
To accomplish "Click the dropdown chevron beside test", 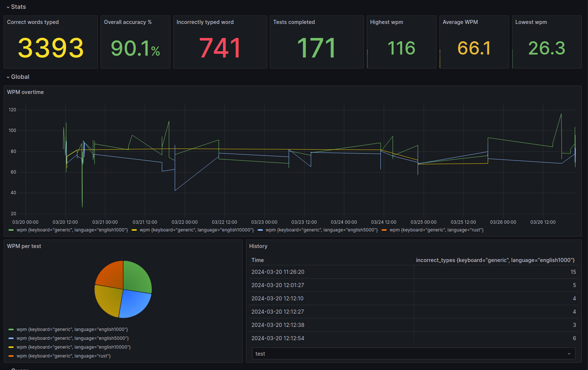I will pyautogui.click(x=569, y=354).
